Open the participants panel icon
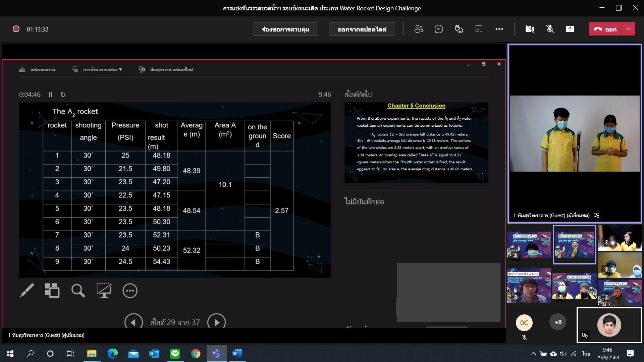Viewport: 644px width, 362px height. pyautogui.click(x=419, y=29)
